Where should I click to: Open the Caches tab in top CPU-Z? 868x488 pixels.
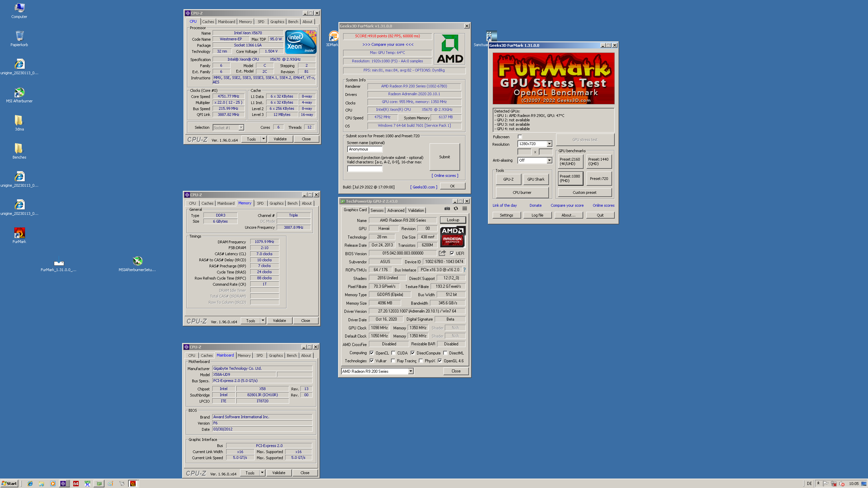coord(208,22)
